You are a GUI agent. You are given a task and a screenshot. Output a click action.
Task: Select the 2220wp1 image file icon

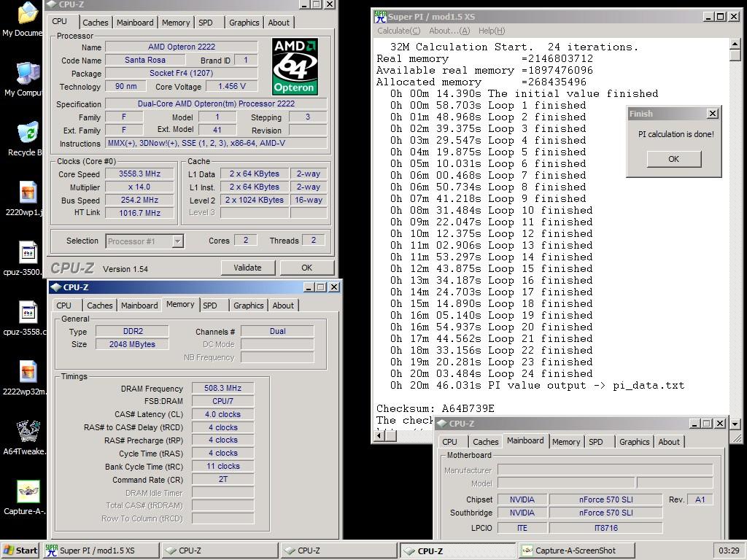coord(28,192)
